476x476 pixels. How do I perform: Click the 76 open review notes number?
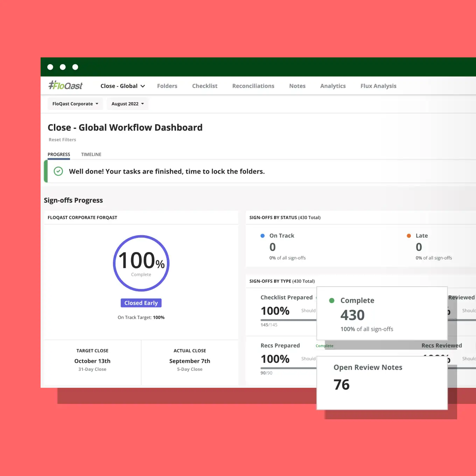[342, 385]
